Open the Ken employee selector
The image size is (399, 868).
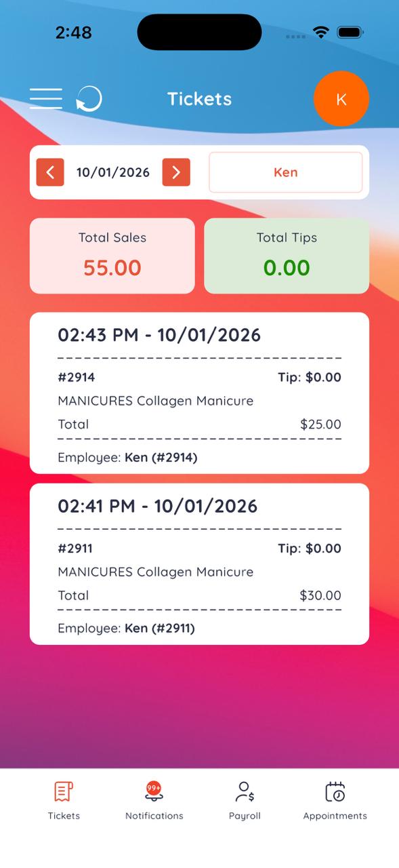tap(286, 172)
